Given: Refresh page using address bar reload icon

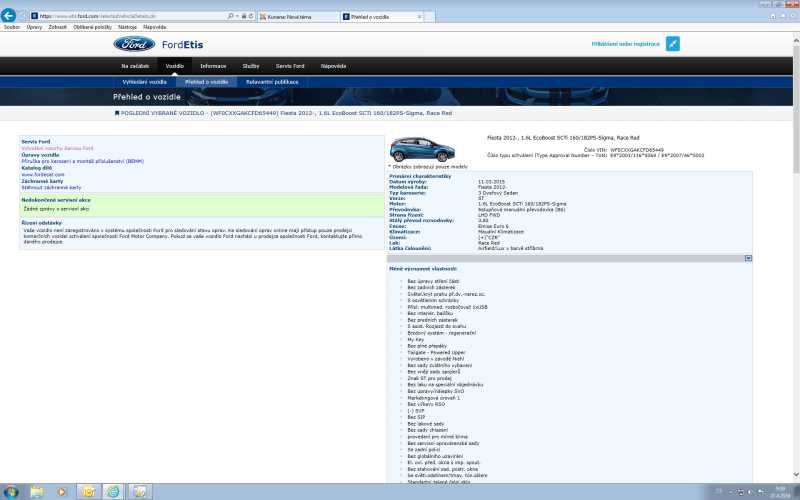Looking at the screenshot, I should [251, 16].
